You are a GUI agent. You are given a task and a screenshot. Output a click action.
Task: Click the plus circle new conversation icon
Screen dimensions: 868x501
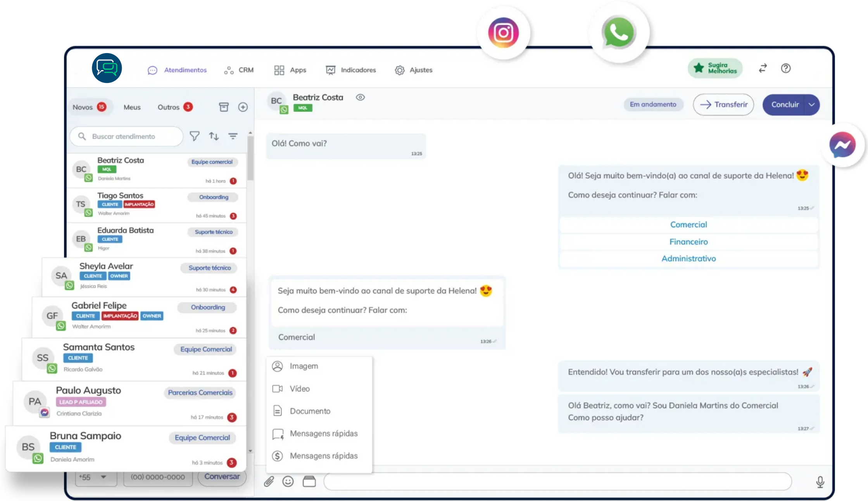(243, 107)
